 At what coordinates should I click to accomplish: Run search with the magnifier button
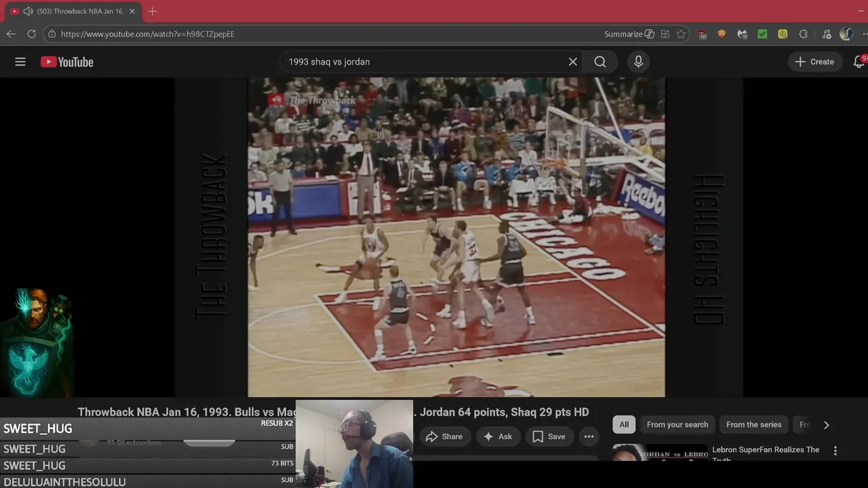pos(600,62)
